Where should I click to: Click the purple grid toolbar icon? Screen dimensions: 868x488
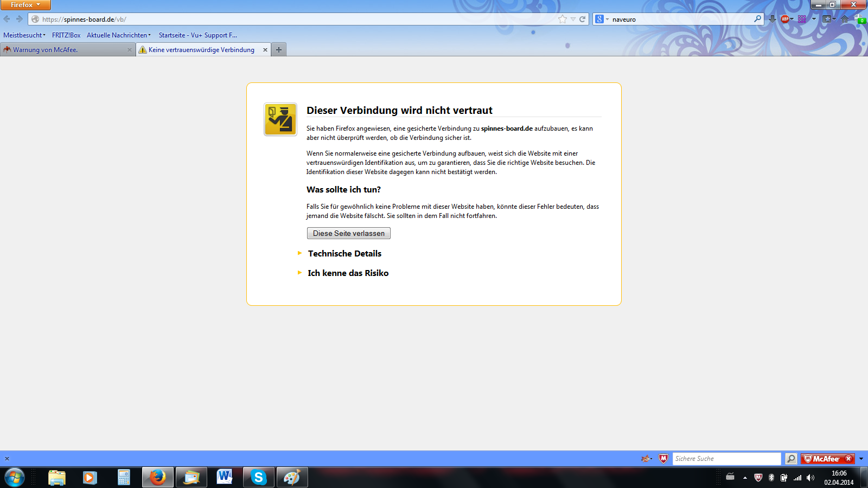[802, 19]
